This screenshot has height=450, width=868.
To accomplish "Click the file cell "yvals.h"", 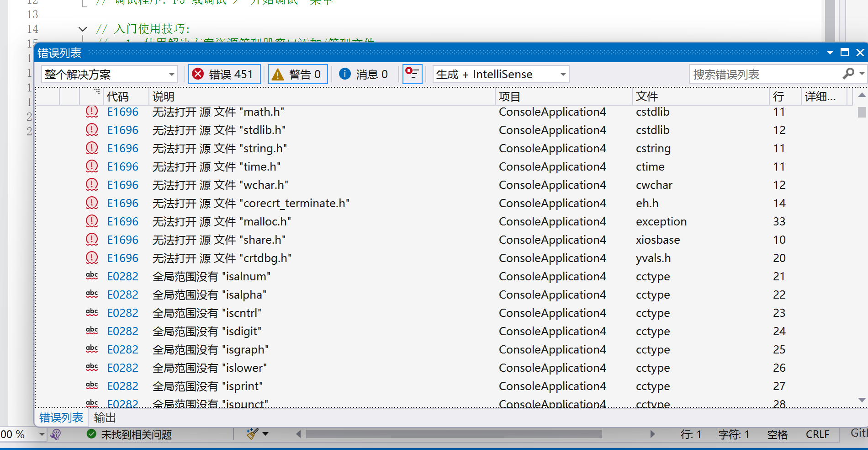I will pos(653,258).
